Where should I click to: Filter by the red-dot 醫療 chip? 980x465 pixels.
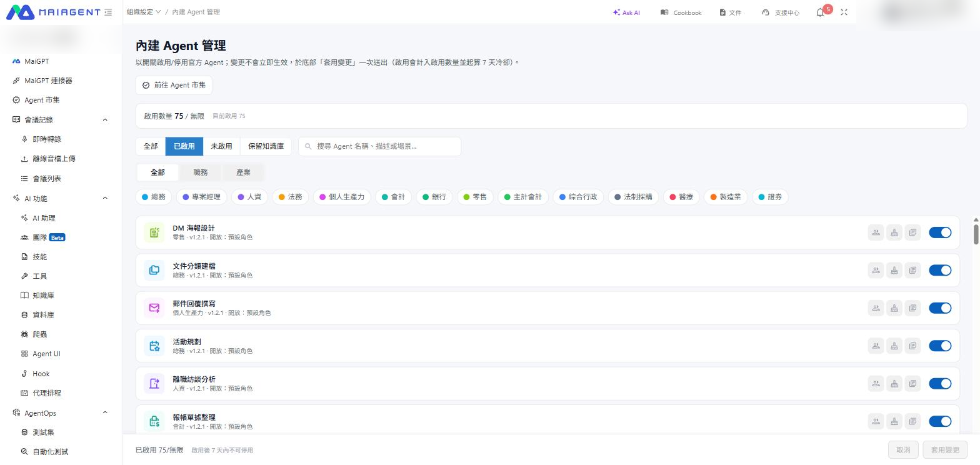[x=681, y=197]
